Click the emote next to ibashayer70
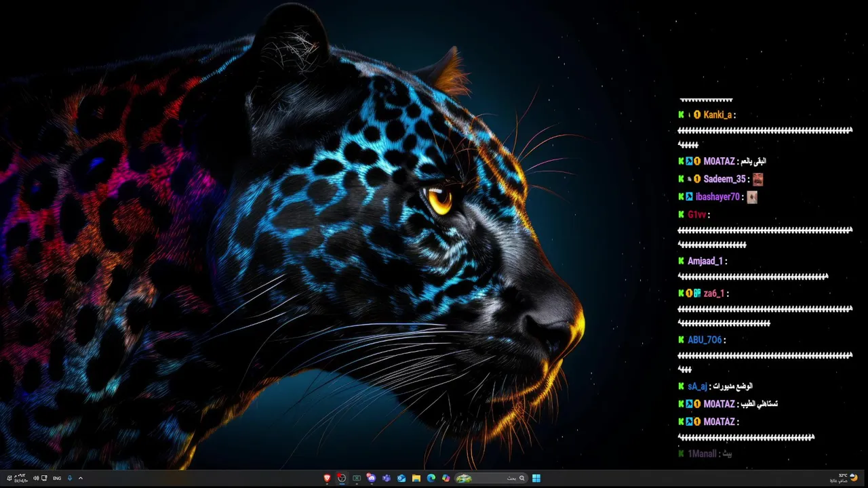The height and width of the screenshot is (488, 868). coord(751,197)
